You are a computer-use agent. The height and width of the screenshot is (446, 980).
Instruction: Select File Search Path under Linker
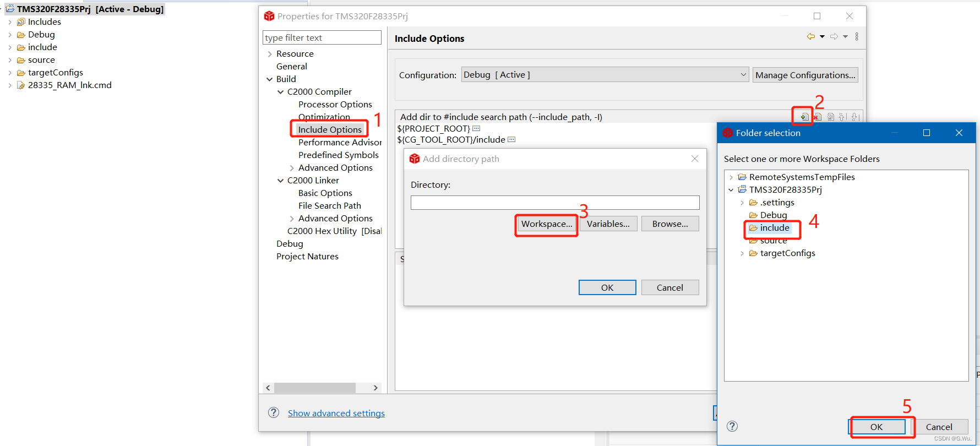point(329,205)
